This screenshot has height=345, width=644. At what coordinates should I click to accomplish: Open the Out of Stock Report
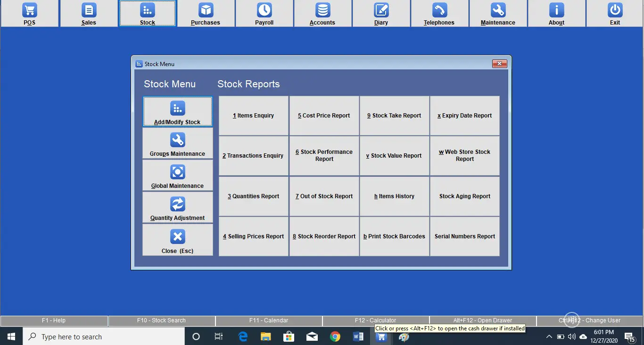click(x=324, y=196)
